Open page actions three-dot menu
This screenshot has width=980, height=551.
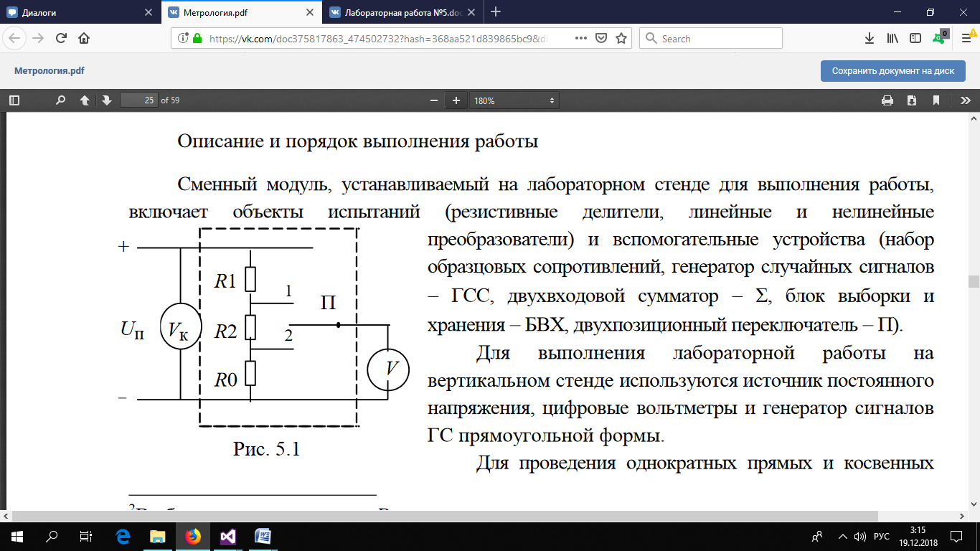click(x=581, y=39)
